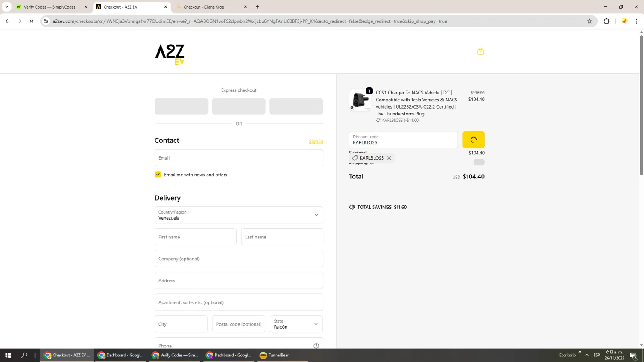Click the Email input field
This screenshot has height=362, width=644.
(239, 158)
